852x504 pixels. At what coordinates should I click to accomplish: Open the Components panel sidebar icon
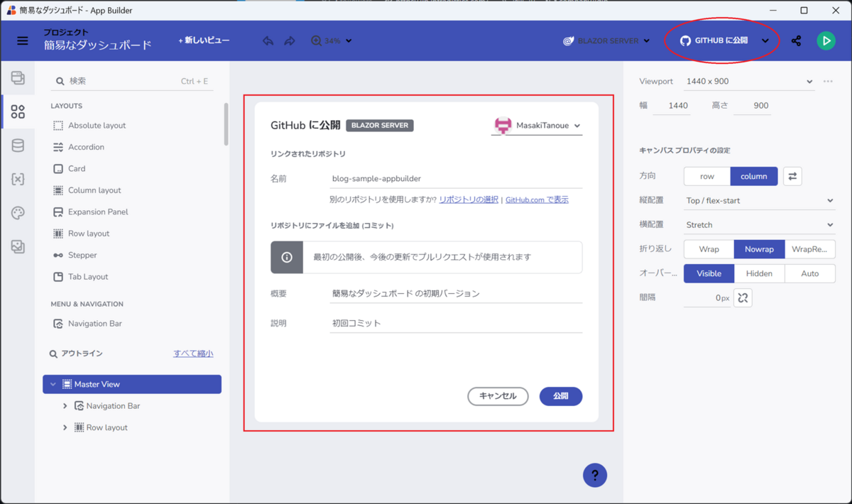click(x=18, y=111)
